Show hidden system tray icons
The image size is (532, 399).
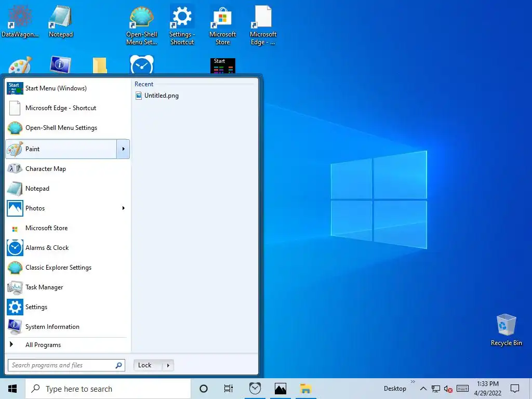coord(423,389)
